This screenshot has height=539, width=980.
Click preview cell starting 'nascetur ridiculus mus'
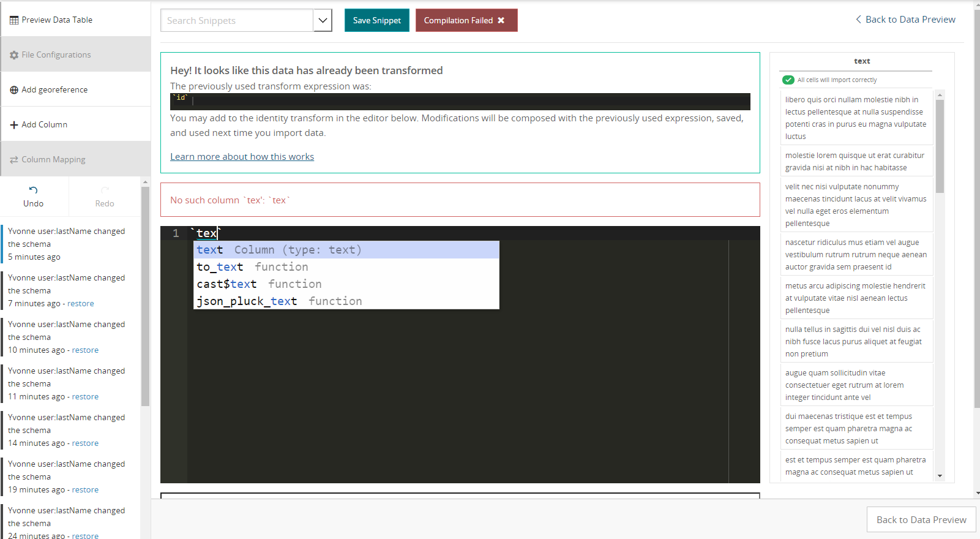click(856, 255)
